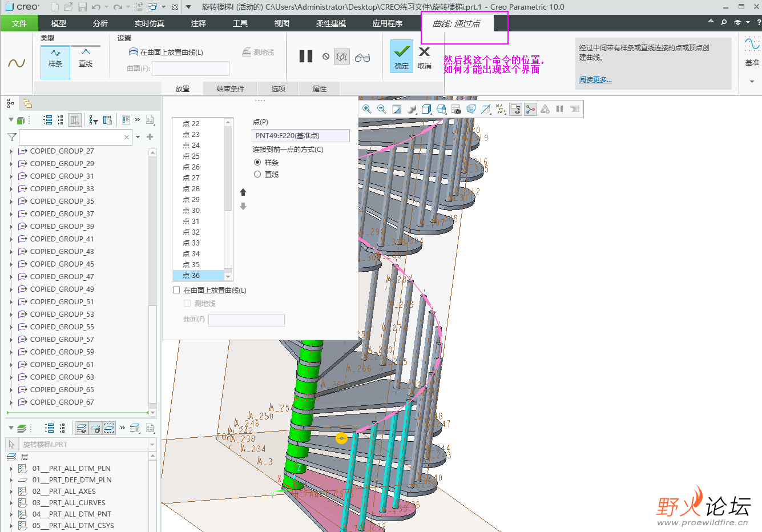Open the 阅读更多... help link

[595, 80]
